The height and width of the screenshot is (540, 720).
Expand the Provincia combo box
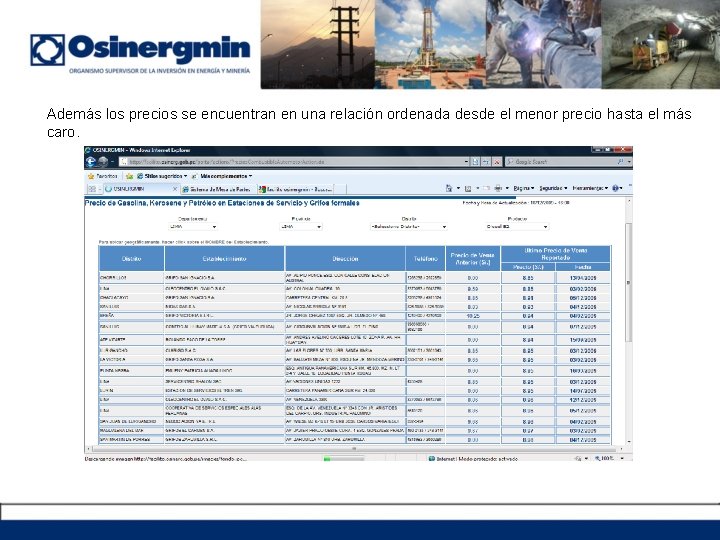(x=301, y=227)
